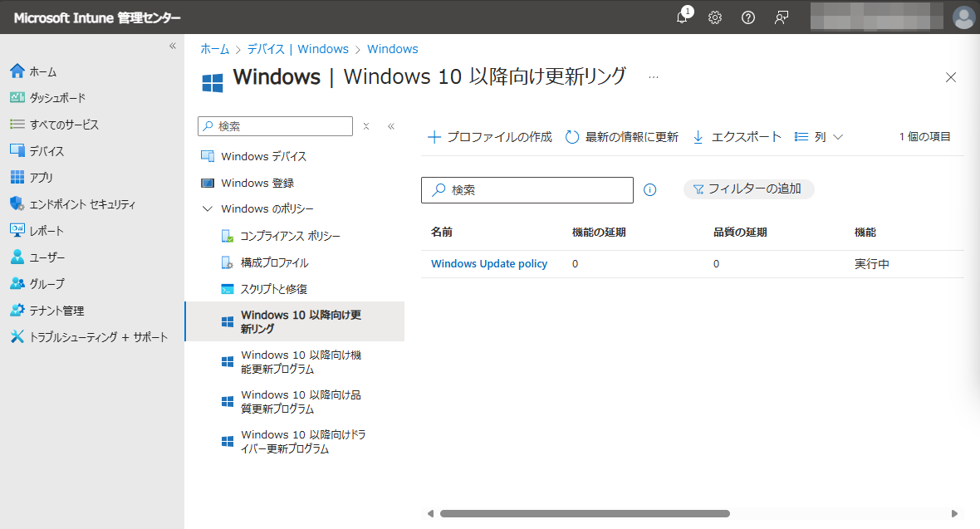Collapse the Windows submenu pane
The image size is (980, 529).
point(390,126)
